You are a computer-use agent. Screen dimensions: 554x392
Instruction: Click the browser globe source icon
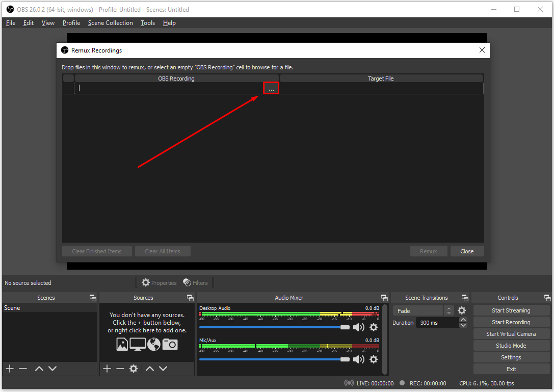(154, 344)
